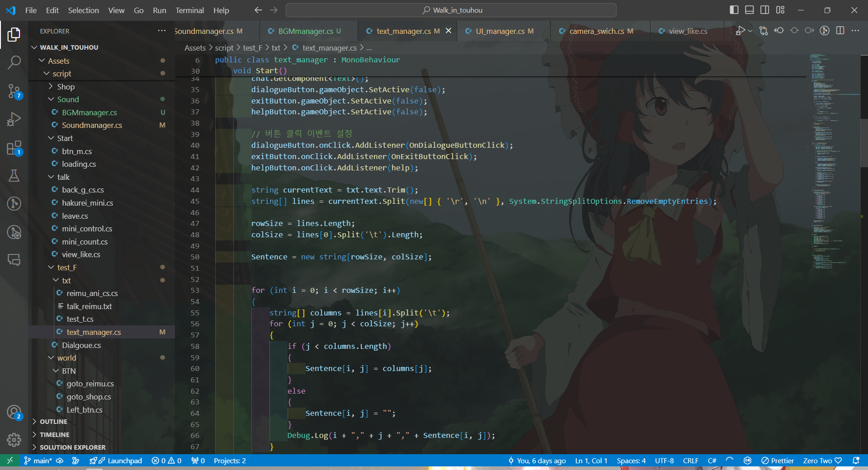Go back with the left arrow in title bar

(x=258, y=10)
